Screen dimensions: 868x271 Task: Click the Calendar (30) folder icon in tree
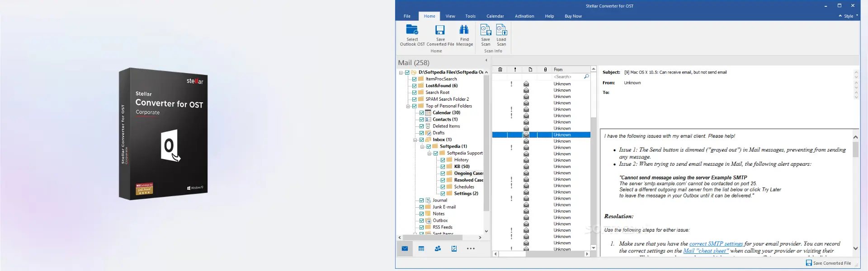click(428, 112)
